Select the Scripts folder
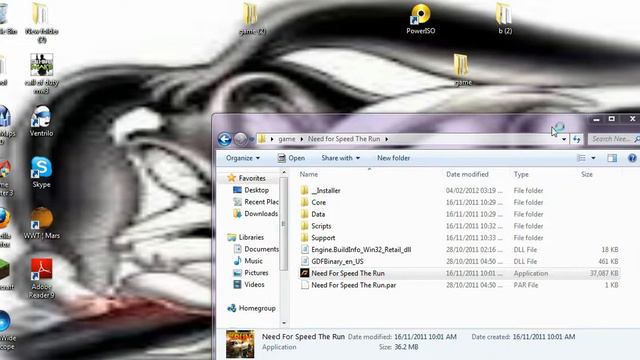Viewport: 640px width, 360px height. point(321,226)
